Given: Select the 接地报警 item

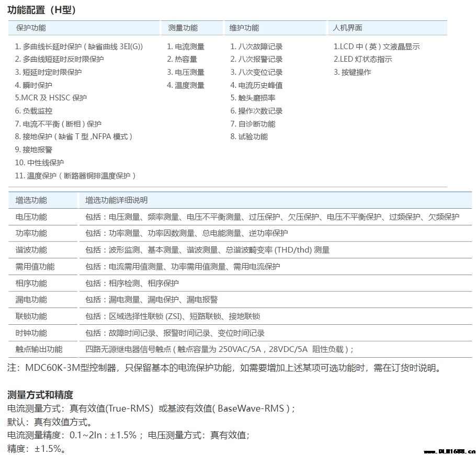Looking at the screenshot, I should coord(33,150).
